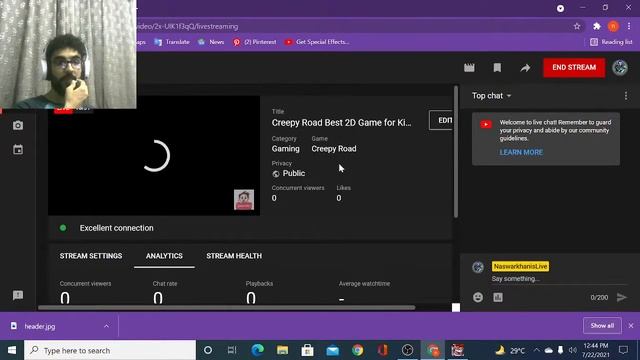Open the Translate bookmark
Viewport: 640px width, 360px height.
click(172, 42)
